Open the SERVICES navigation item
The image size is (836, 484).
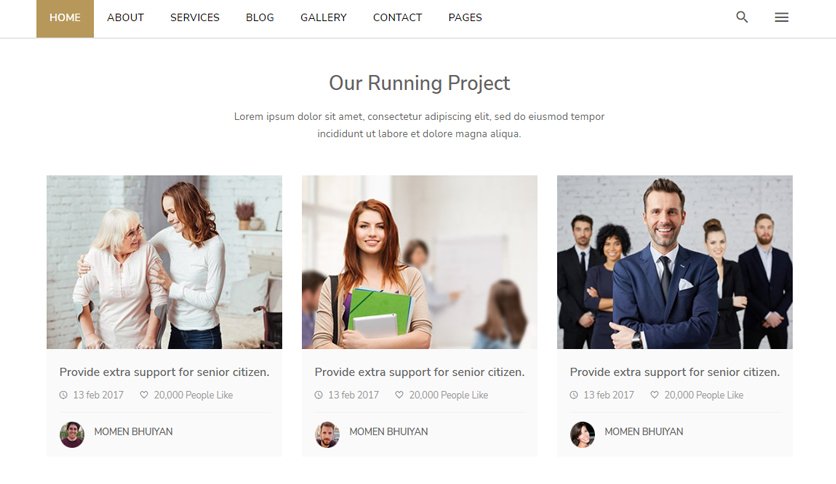[x=195, y=18]
